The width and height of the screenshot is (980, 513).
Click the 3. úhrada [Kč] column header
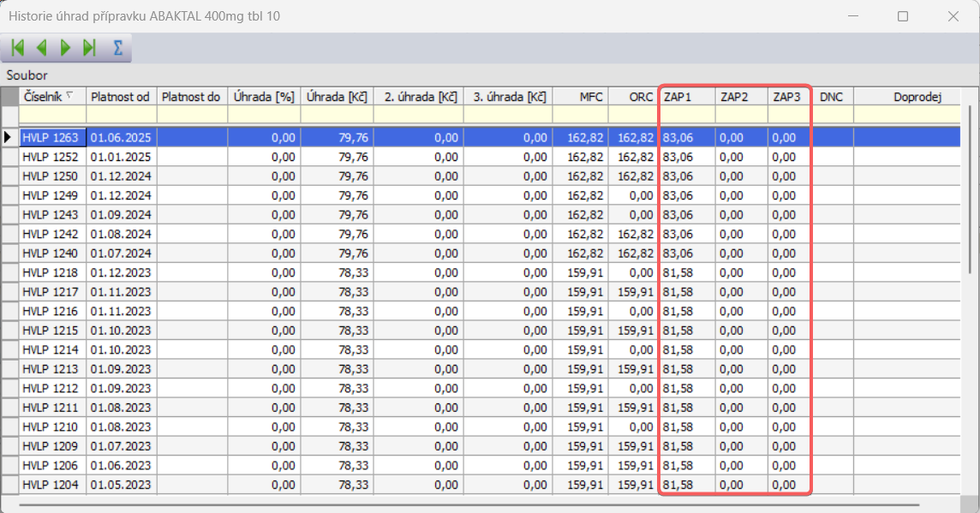(508, 96)
